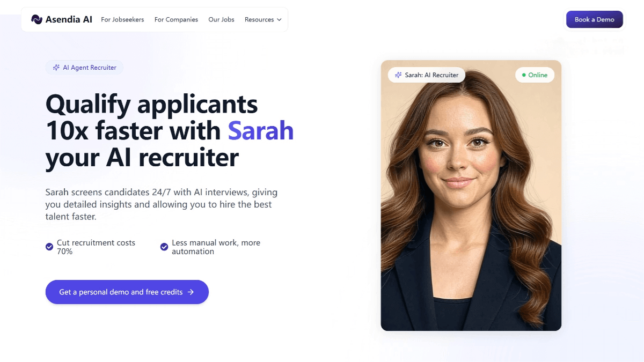Screen dimensions: 644x362
Task: Expand the Resources dropdown chevron
Action: point(279,20)
